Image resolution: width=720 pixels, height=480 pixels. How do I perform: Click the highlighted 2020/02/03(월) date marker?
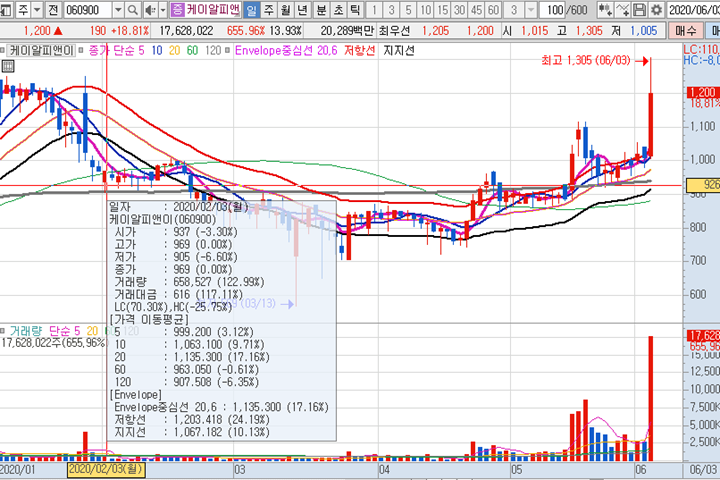(106, 469)
